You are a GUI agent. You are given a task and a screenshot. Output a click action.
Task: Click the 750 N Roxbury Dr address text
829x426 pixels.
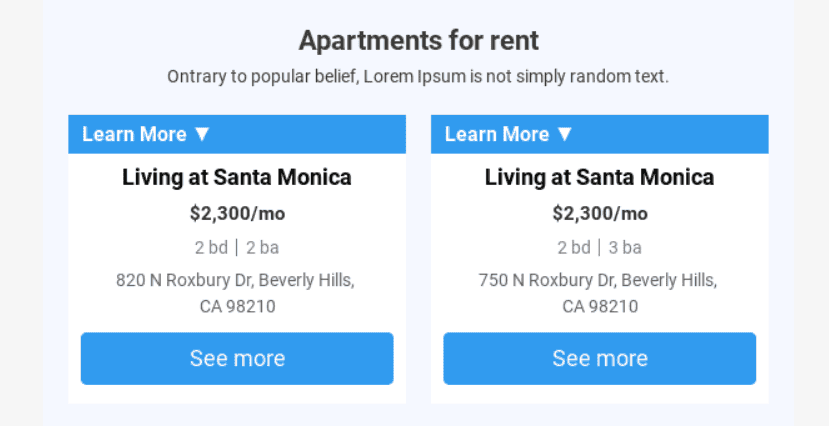click(x=597, y=280)
